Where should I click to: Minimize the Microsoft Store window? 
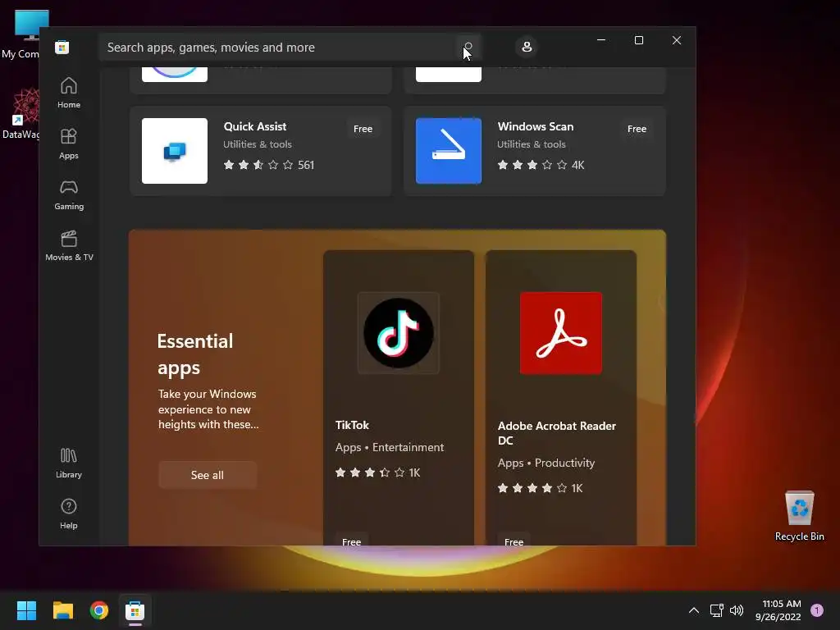pos(601,40)
